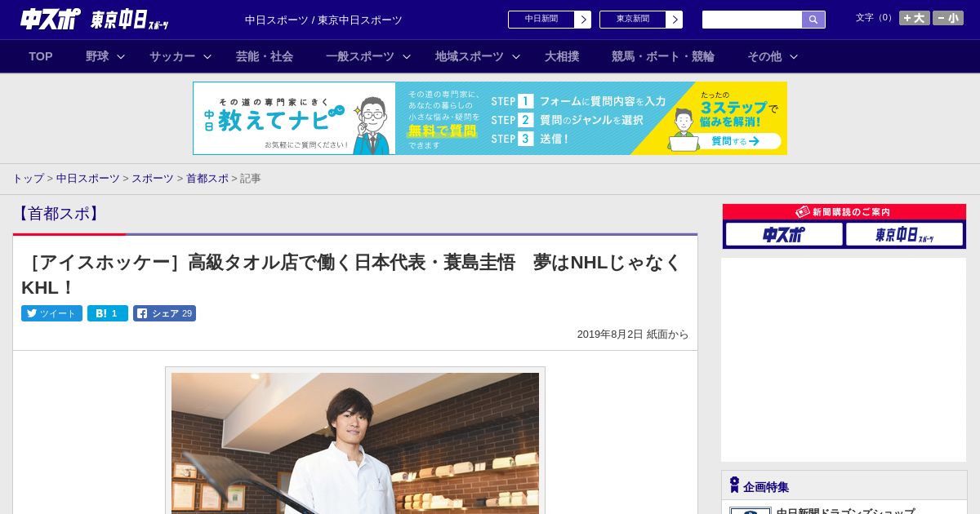The width and height of the screenshot is (980, 514).
Task: Open 中スポ subscription button in sidebar
Action: point(784,234)
